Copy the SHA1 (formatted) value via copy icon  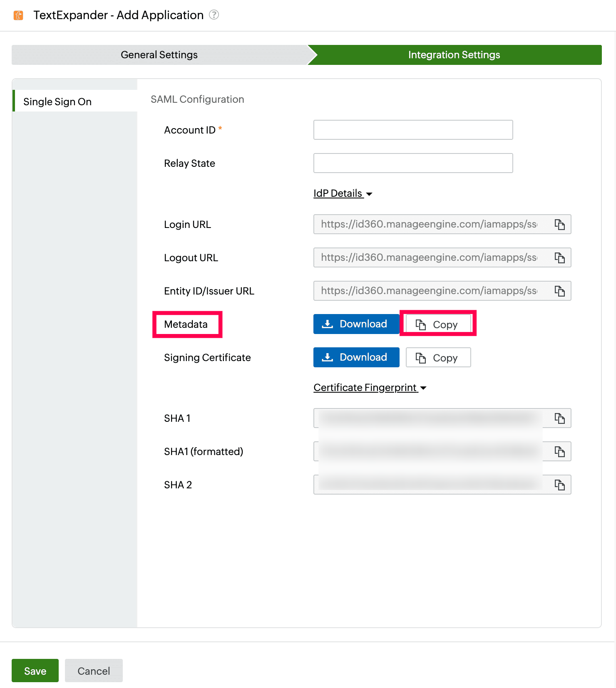pos(559,452)
